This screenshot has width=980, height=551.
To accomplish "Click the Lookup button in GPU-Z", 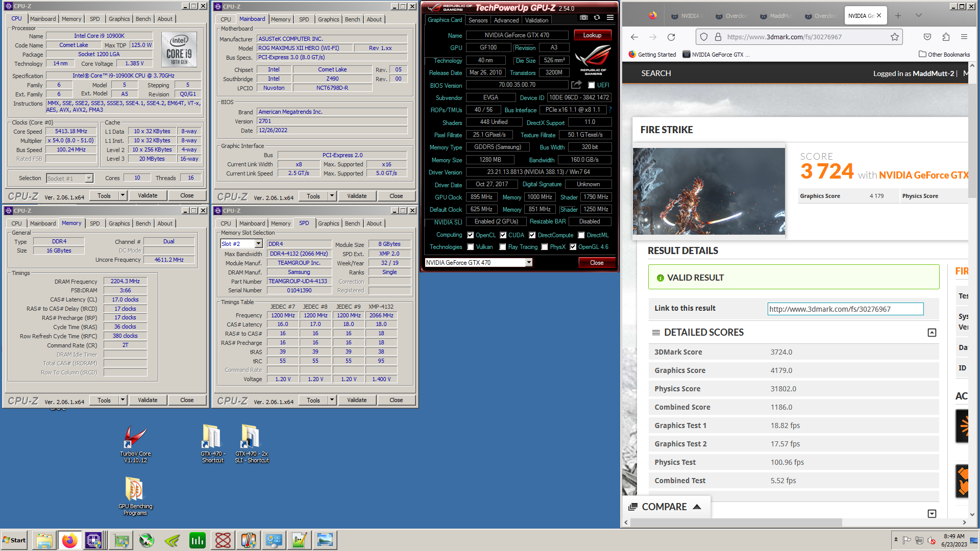I will [x=593, y=35].
